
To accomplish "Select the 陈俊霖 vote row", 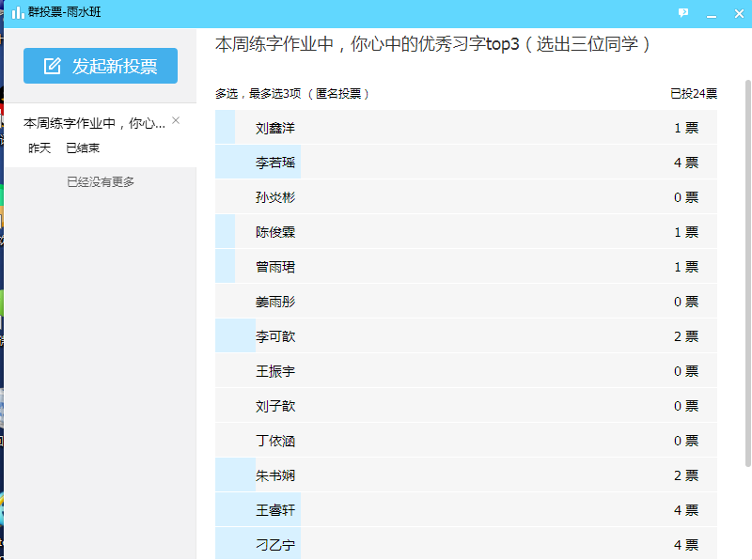I will [x=466, y=232].
